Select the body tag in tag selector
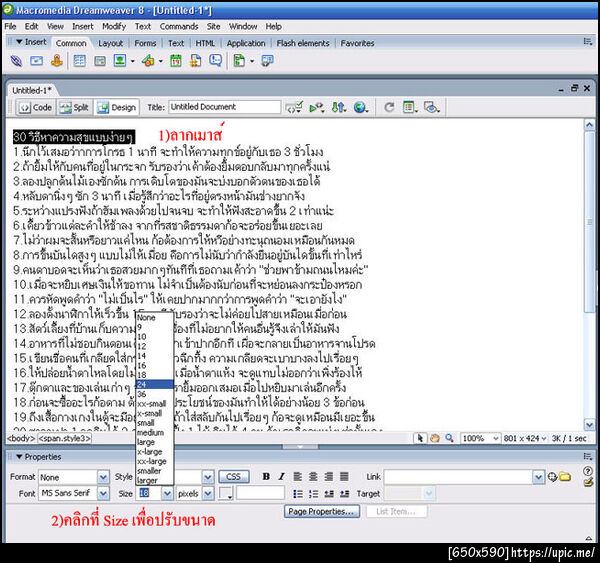 tap(21, 438)
